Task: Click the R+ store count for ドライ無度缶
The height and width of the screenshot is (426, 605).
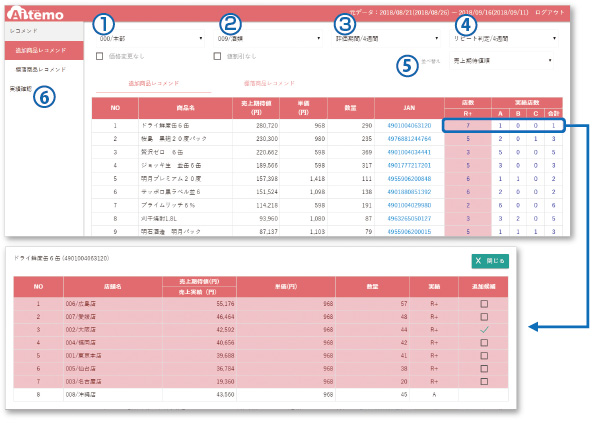Action: 467,126
